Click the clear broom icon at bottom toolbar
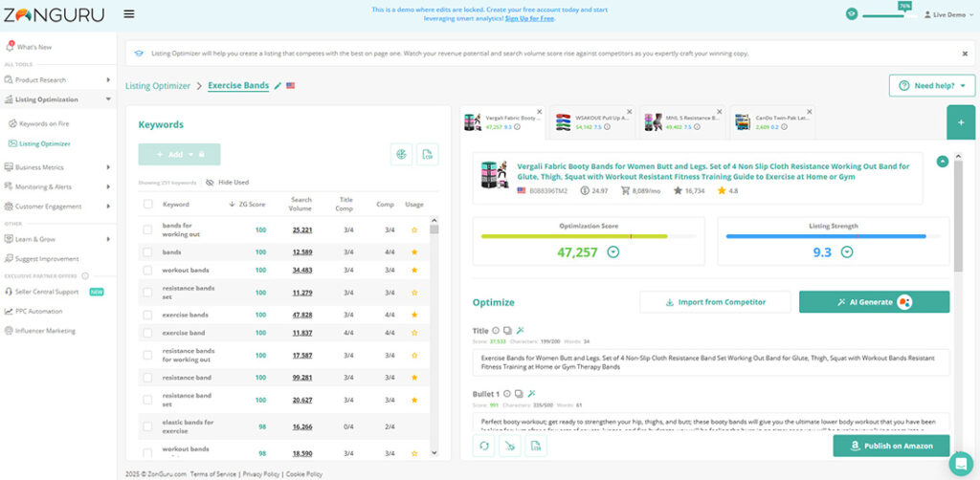 point(510,446)
